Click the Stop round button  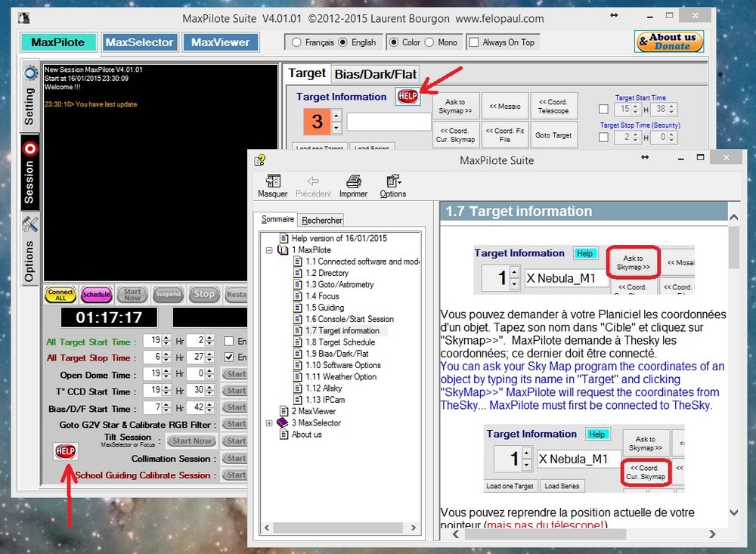click(204, 294)
